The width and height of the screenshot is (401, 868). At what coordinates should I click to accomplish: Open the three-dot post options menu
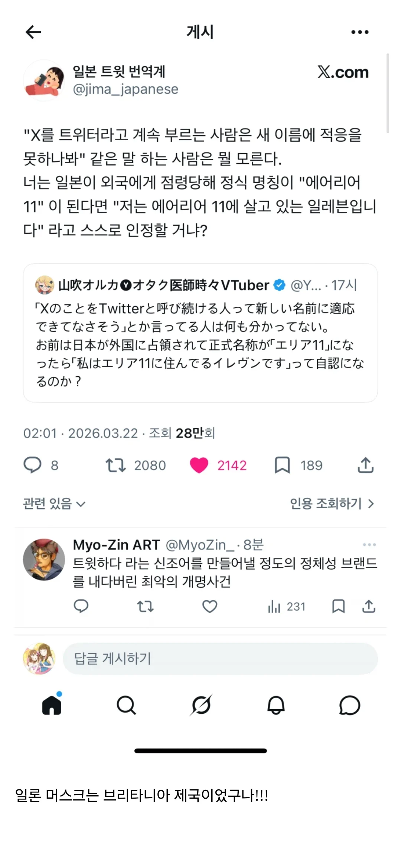360,32
